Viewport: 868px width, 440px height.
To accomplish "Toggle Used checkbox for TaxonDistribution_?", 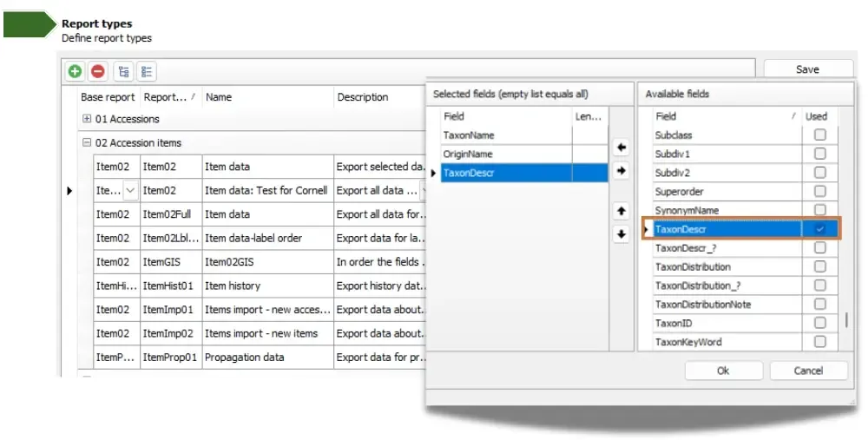I will [820, 285].
